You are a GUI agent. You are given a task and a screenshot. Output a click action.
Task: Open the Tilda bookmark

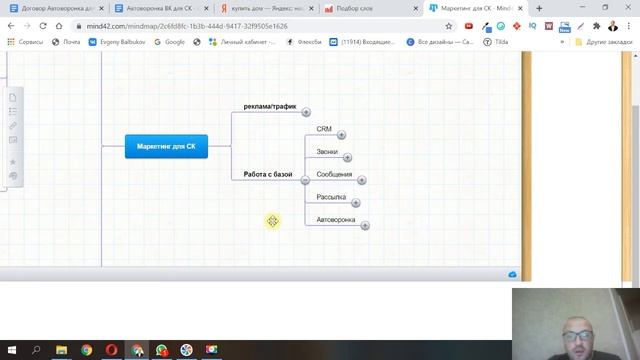pyautogui.click(x=496, y=42)
